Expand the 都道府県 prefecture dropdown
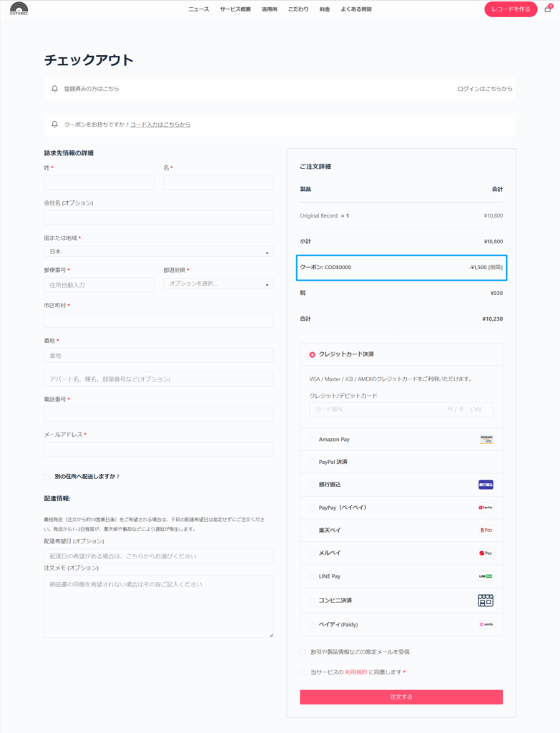Image resolution: width=560 pixels, height=733 pixels. pyautogui.click(x=218, y=283)
